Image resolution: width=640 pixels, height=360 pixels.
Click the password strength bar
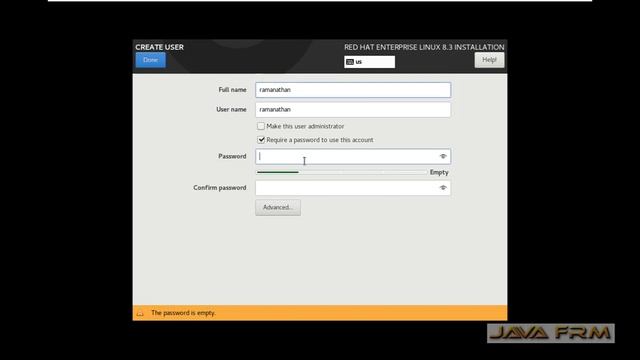pos(342,172)
